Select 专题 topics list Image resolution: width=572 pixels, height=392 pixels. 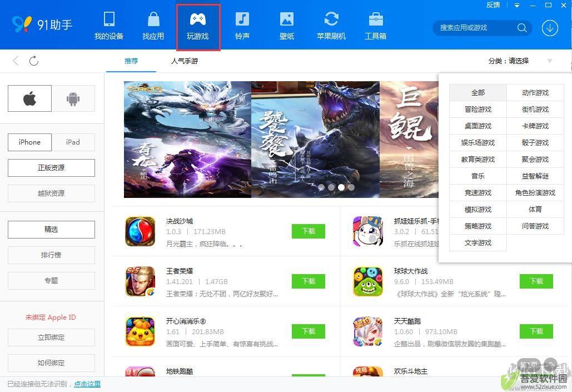coord(51,281)
